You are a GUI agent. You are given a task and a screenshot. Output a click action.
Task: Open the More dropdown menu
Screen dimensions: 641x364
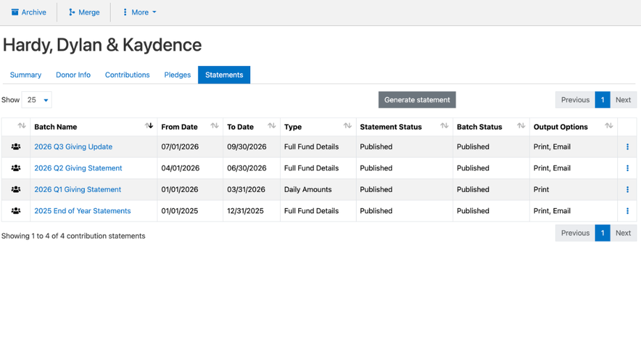(139, 13)
